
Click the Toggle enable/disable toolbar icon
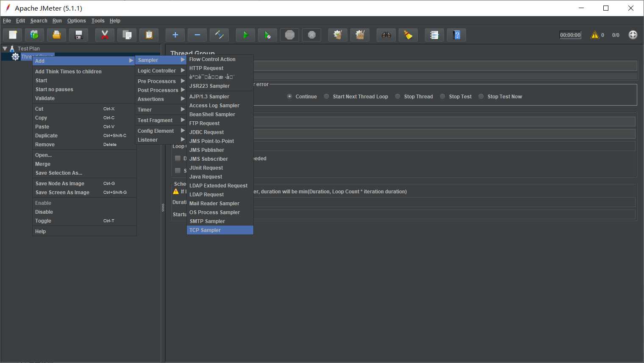click(219, 35)
